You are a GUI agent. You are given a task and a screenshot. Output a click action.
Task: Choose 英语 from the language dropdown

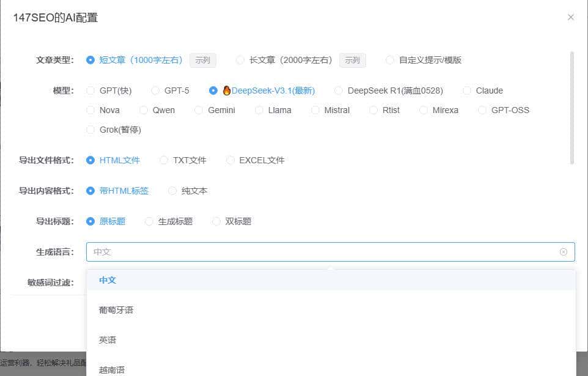tap(107, 340)
